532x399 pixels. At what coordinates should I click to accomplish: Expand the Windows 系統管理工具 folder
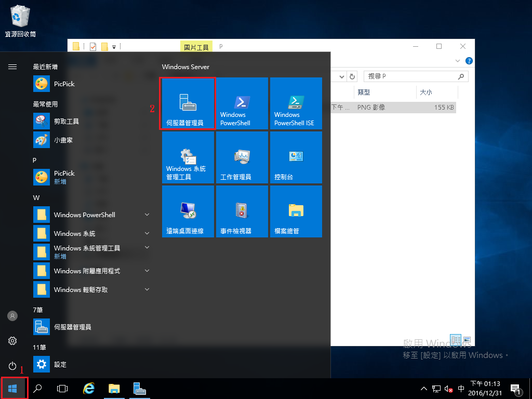(147, 248)
